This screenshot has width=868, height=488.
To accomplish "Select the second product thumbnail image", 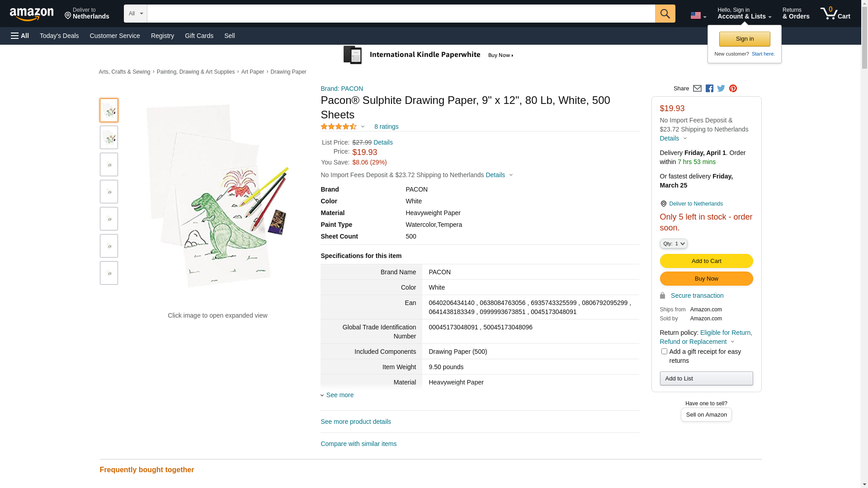I will tap(109, 137).
